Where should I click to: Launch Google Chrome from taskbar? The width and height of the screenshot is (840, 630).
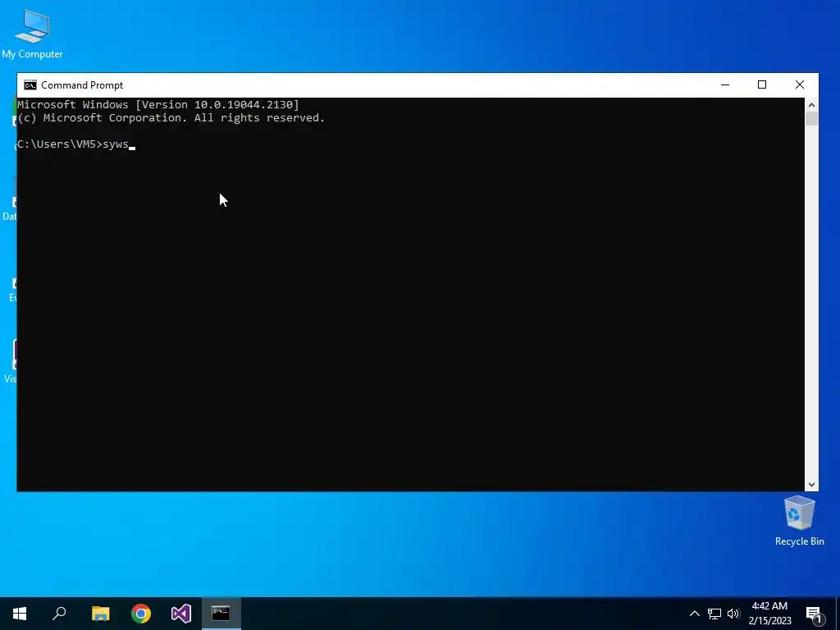coord(141,614)
